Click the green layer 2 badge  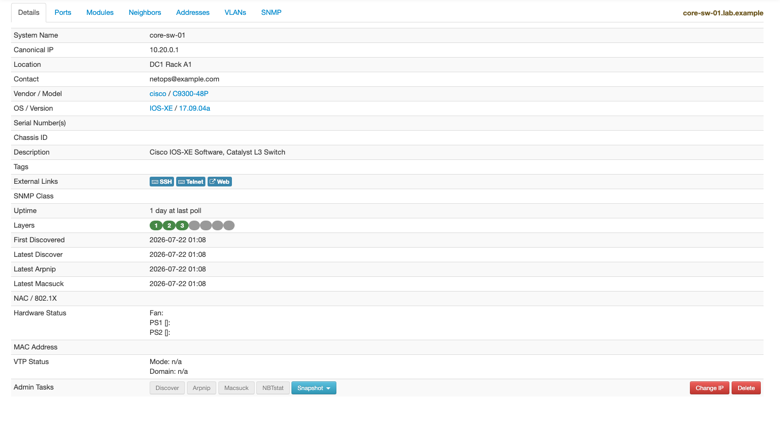[x=169, y=226]
